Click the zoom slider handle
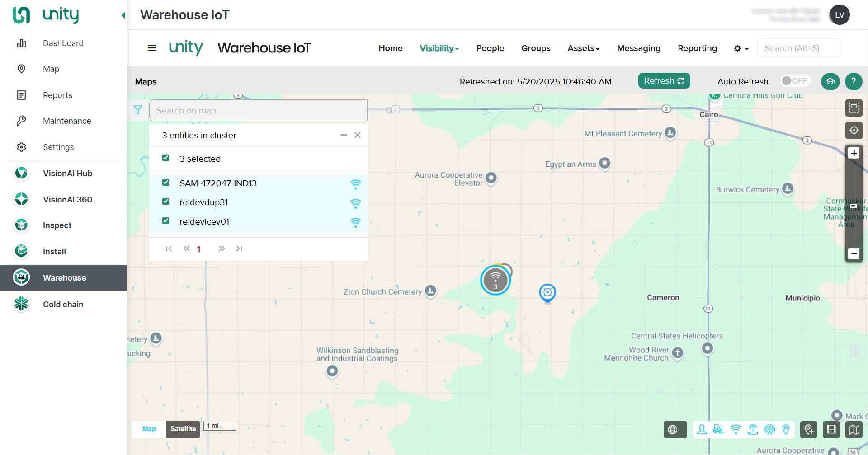 tap(854, 206)
